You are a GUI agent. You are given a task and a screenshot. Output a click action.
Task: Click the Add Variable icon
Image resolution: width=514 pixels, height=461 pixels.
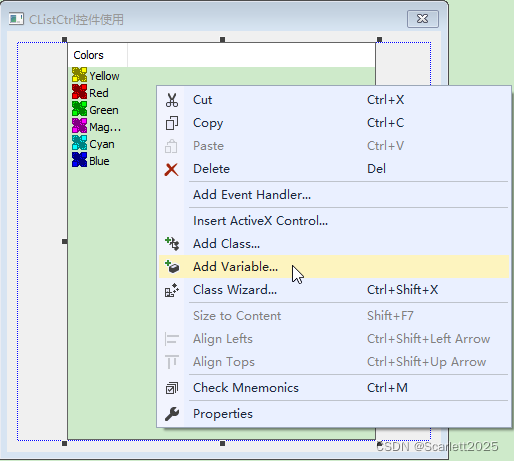click(172, 267)
